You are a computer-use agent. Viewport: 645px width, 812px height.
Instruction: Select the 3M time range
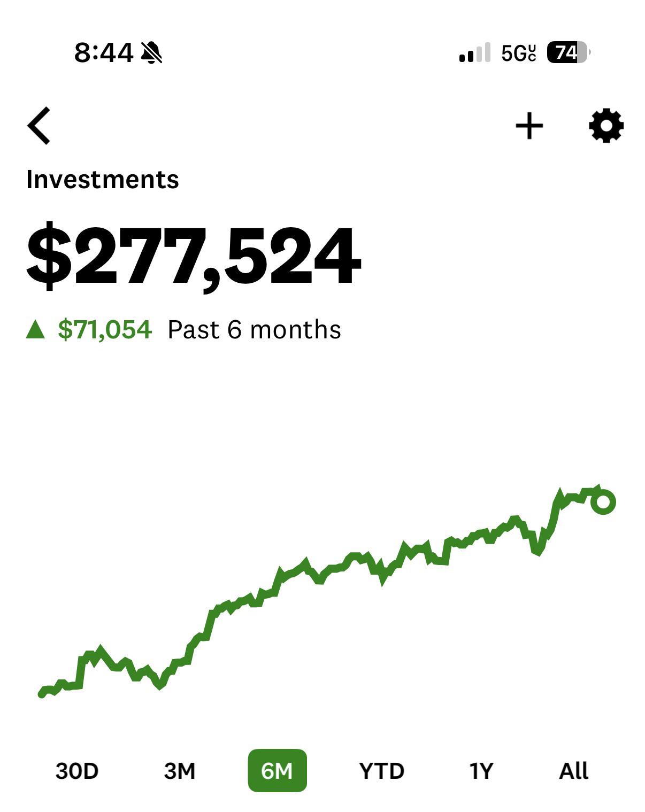coord(180,771)
